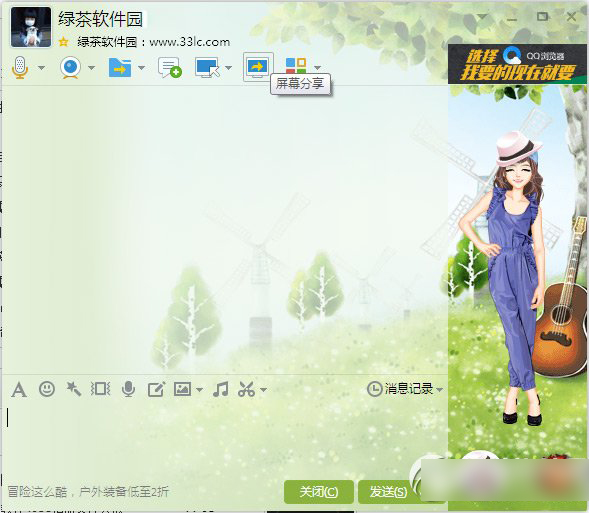The image size is (589, 513).
Task: Expand picture sending options arrow
Action: pos(199,390)
